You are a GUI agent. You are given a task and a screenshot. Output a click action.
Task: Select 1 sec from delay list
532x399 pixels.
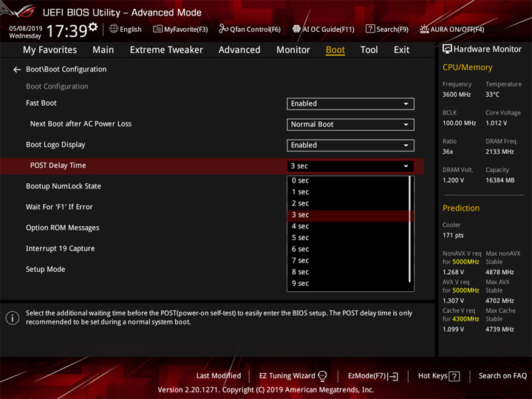(348, 192)
